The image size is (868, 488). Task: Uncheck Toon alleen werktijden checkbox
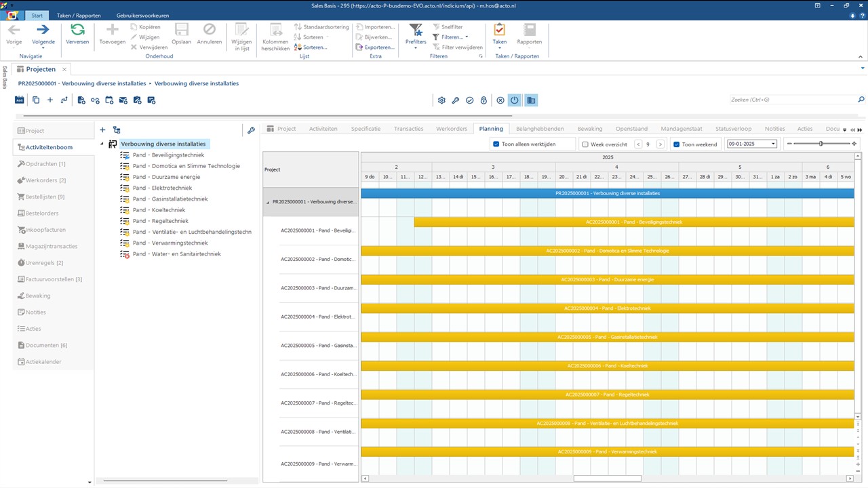tap(496, 144)
